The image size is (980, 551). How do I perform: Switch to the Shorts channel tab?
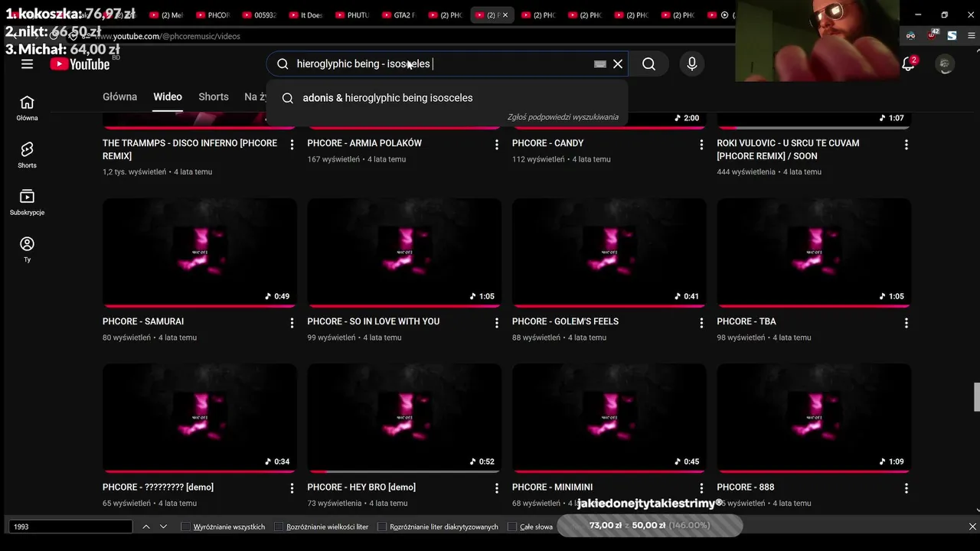click(214, 96)
